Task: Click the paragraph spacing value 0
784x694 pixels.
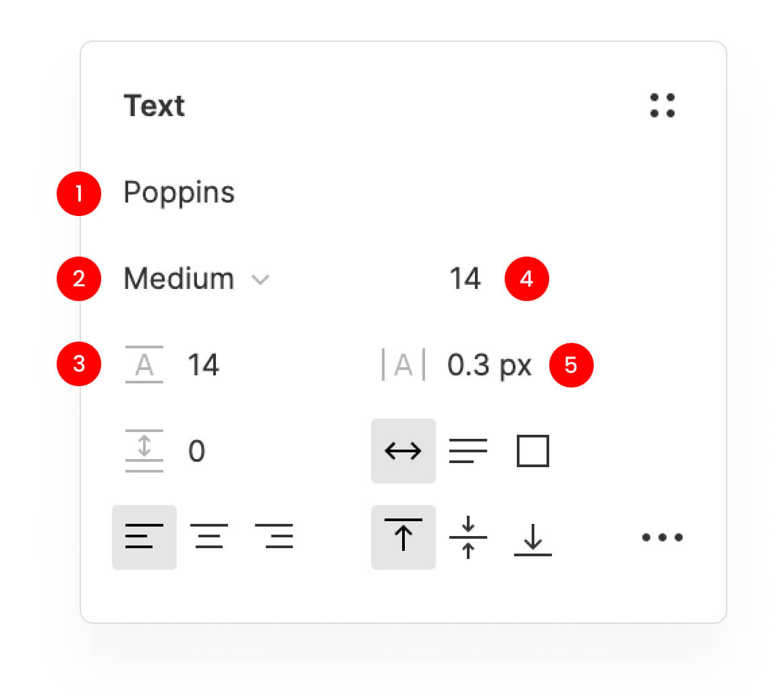Action: [x=196, y=451]
